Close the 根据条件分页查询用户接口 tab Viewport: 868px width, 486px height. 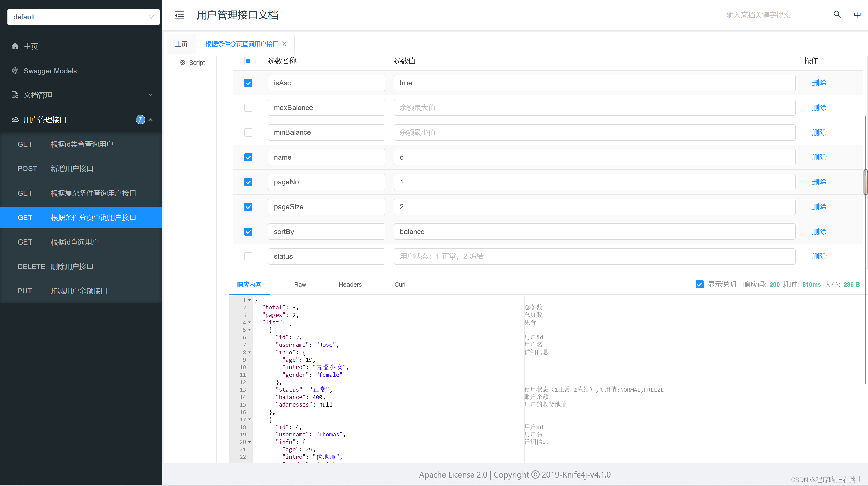point(284,44)
